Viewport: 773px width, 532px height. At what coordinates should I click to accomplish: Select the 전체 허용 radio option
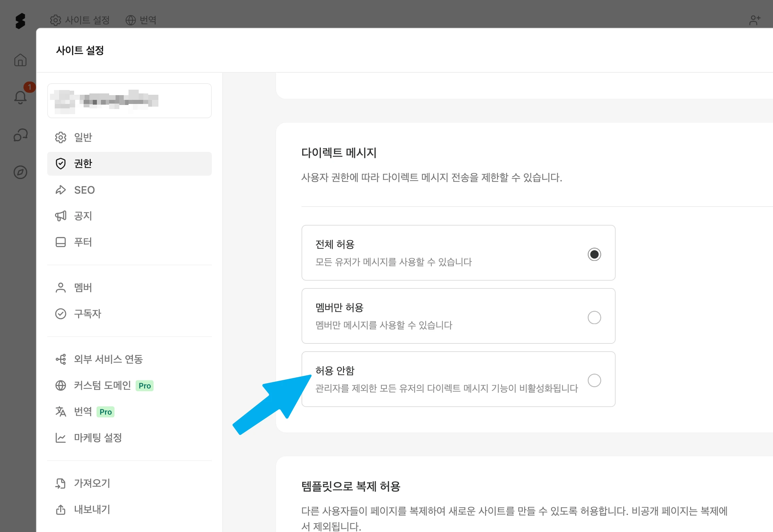click(x=594, y=254)
